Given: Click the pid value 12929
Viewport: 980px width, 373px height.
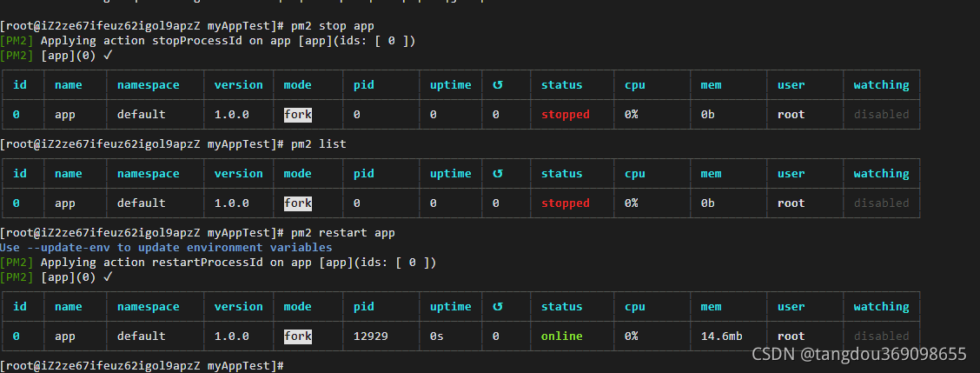Looking at the screenshot, I should pyautogui.click(x=371, y=336).
